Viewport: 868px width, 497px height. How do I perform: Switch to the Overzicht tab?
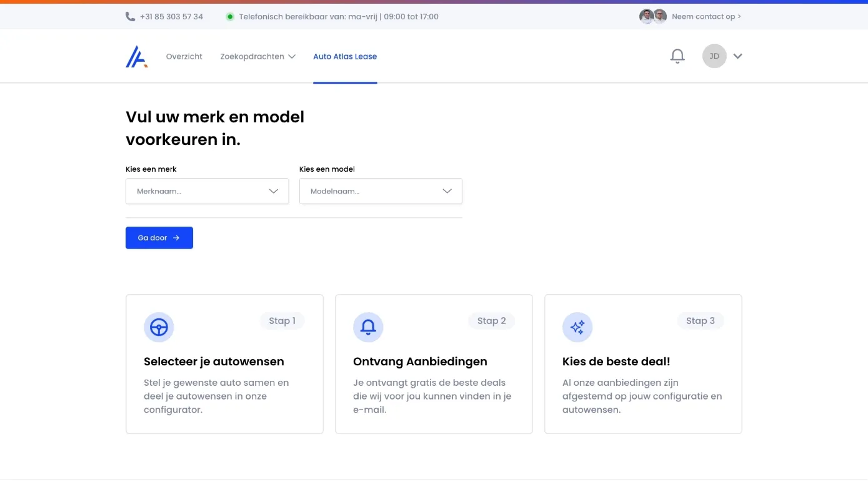184,56
